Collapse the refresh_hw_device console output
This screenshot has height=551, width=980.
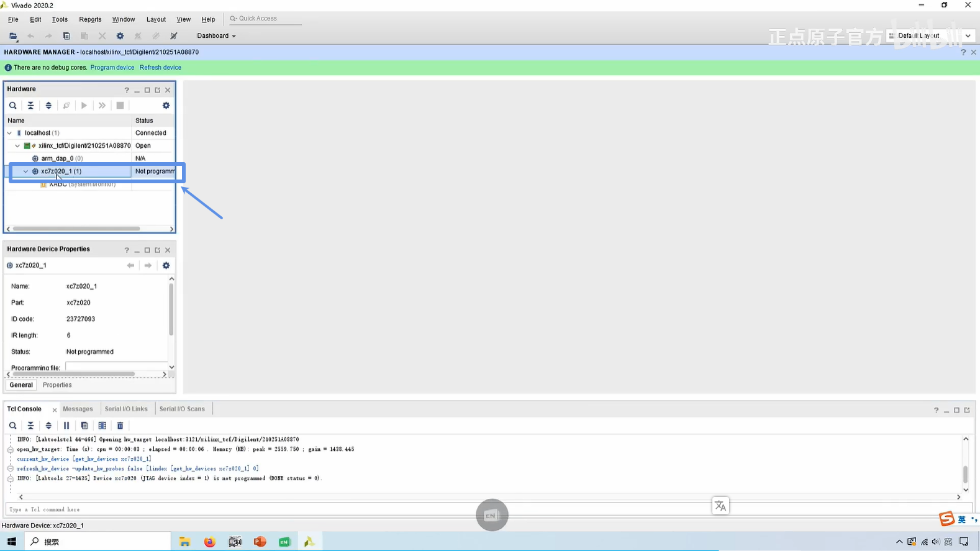coord(11,468)
